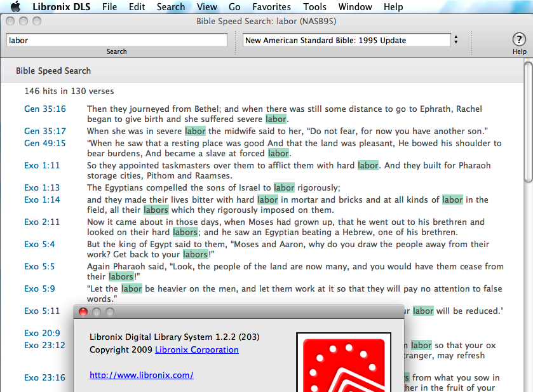This screenshot has height=392, width=533.
Task: Open the Favorites menu
Action: [x=271, y=7]
